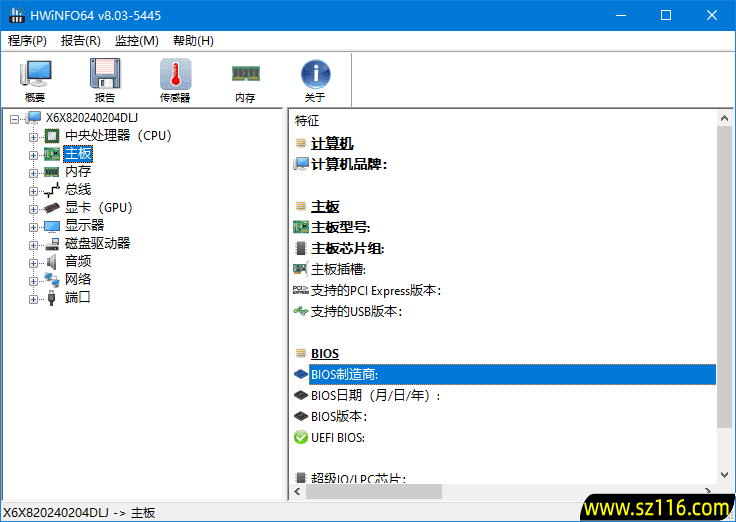Expand the 磁盘驱动器 tree node
The height and width of the screenshot is (522, 736).
33,245
